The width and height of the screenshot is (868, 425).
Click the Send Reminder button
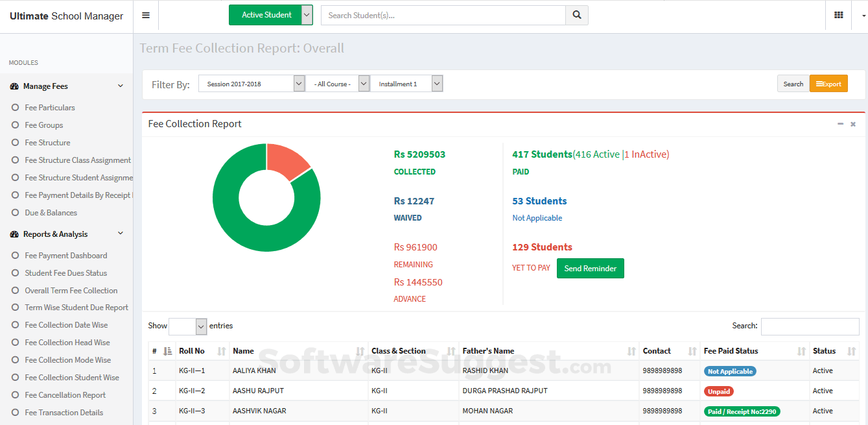click(590, 269)
